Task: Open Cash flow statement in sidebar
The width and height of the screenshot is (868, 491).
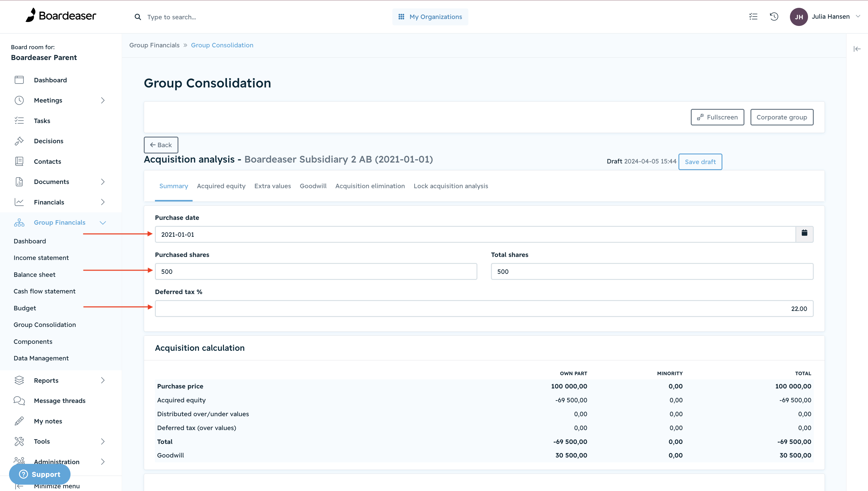Action: (x=45, y=291)
